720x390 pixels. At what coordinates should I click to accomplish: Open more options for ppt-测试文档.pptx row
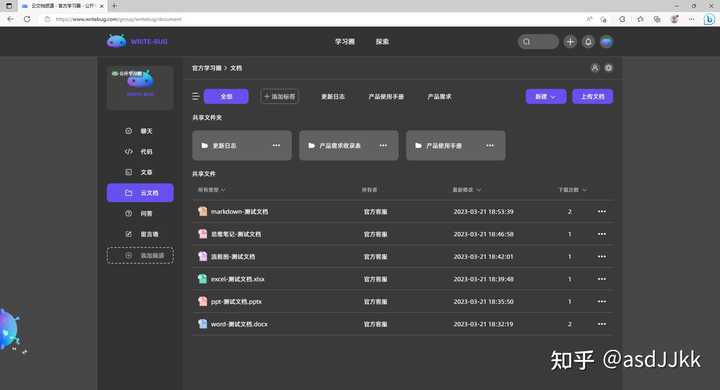(x=602, y=302)
